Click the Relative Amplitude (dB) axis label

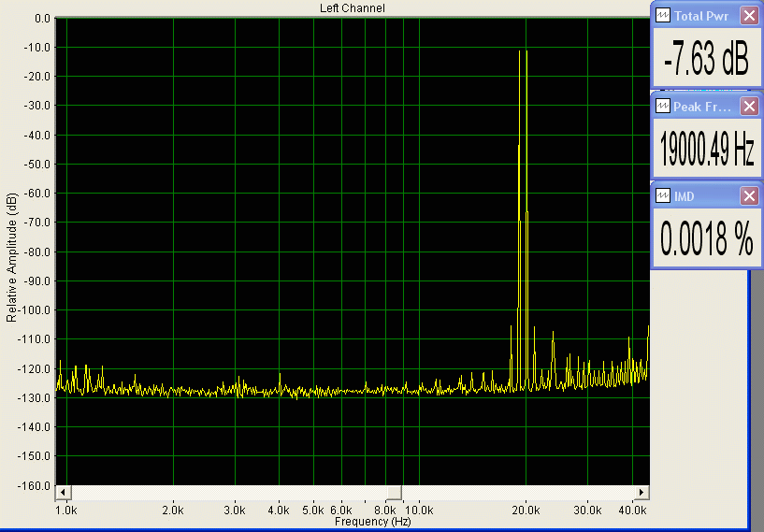11,258
